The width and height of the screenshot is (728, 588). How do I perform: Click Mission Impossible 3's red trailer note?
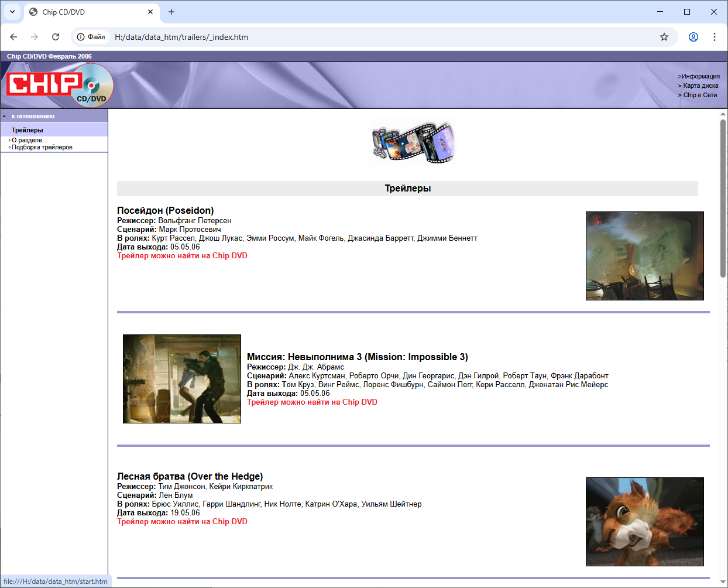312,402
